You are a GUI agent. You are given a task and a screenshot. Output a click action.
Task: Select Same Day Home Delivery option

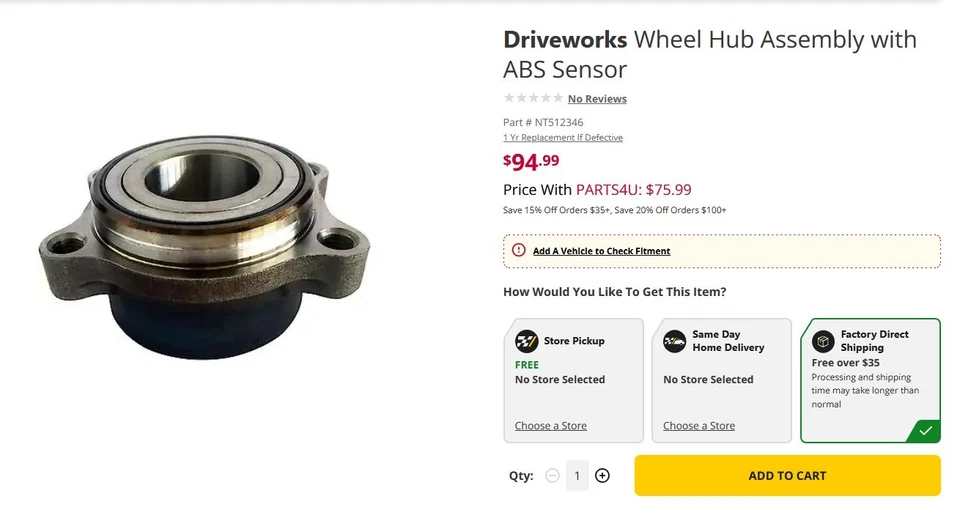tap(722, 380)
